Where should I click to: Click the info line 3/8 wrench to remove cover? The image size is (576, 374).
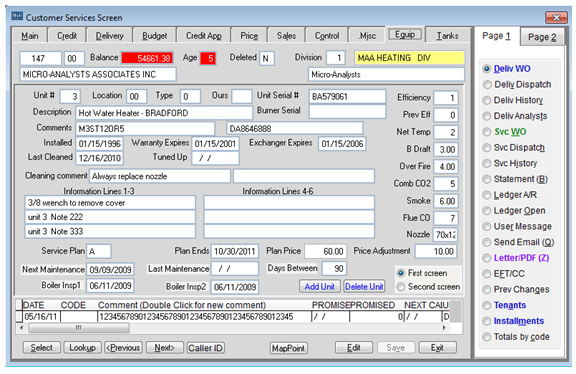coord(110,203)
